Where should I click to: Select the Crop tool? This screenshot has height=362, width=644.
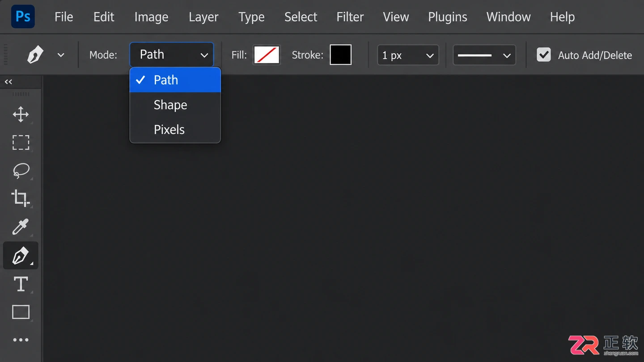(x=21, y=198)
